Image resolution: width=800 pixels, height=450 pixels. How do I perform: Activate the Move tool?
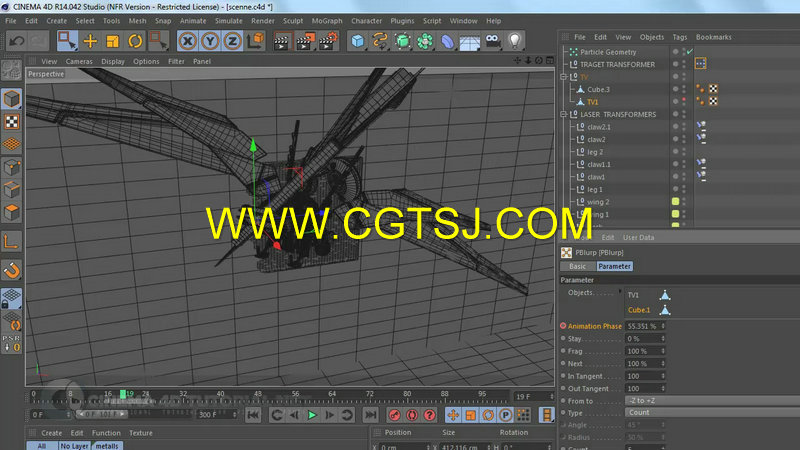click(90, 41)
